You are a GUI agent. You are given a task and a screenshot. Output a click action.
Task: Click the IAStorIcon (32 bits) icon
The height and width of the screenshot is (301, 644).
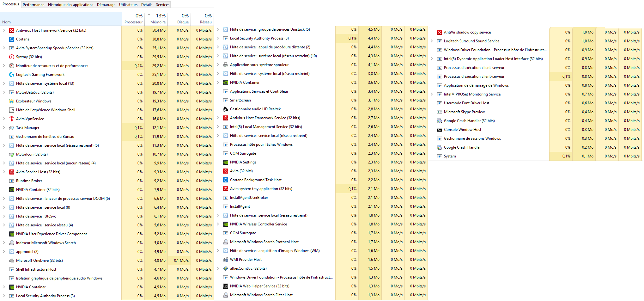(x=12, y=154)
